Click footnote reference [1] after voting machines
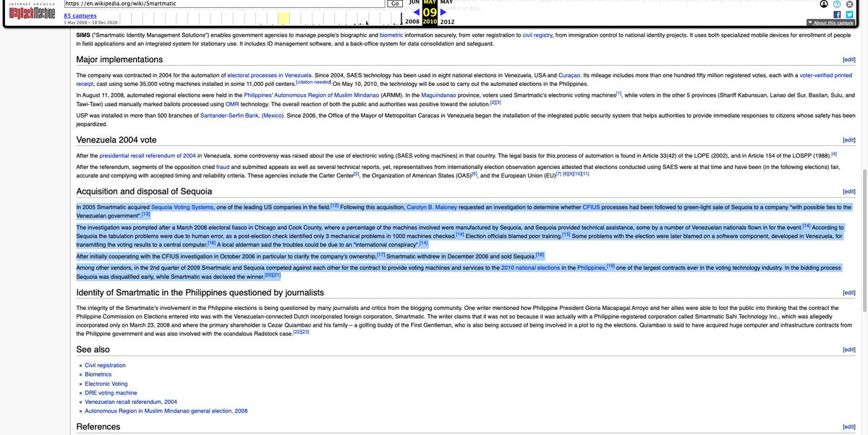The width and height of the screenshot is (868, 435). (x=618, y=92)
